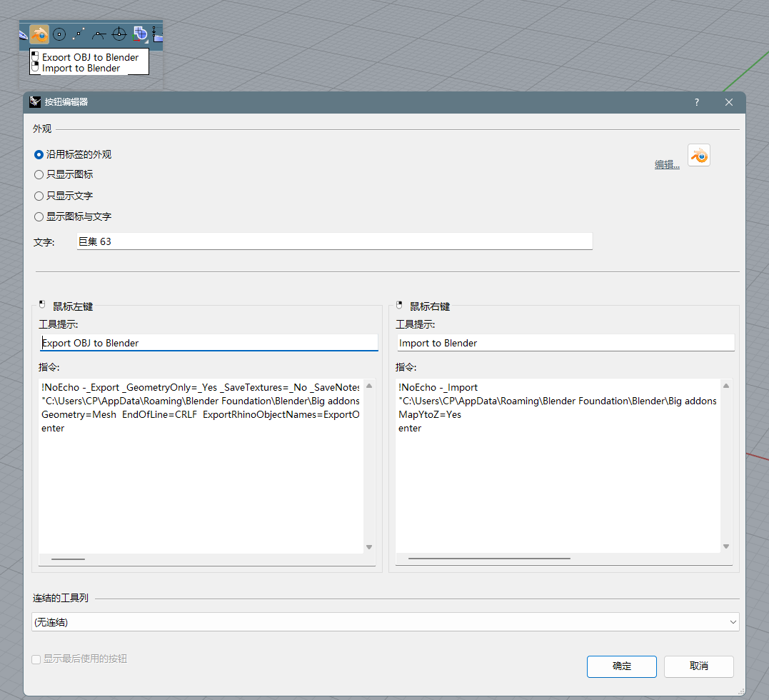The image size is (769, 700).
Task: Select the crosshair circle tool icon
Action: point(119,34)
